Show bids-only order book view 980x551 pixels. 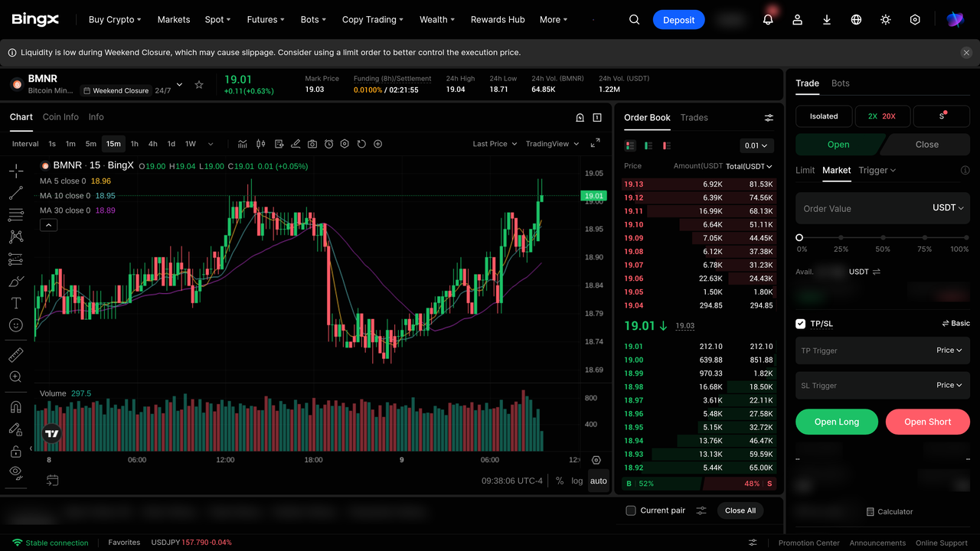[648, 145]
